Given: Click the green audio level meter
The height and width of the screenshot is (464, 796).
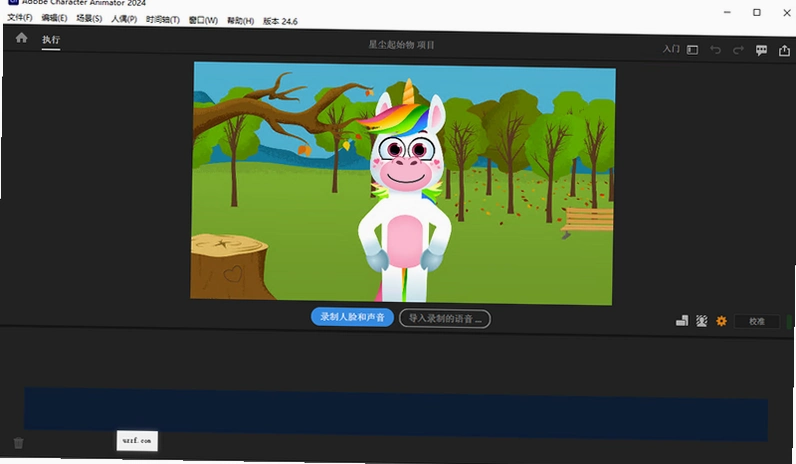Looking at the screenshot, I should 789,321.
